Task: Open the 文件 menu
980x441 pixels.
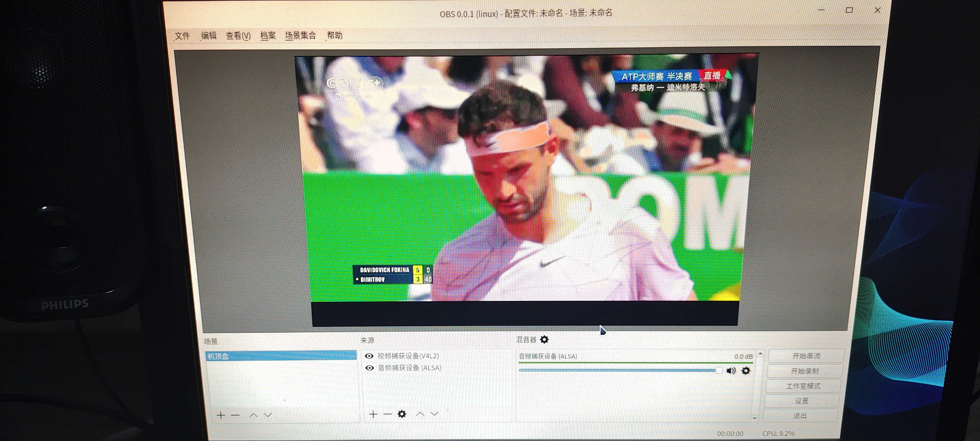Action: tap(182, 36)
